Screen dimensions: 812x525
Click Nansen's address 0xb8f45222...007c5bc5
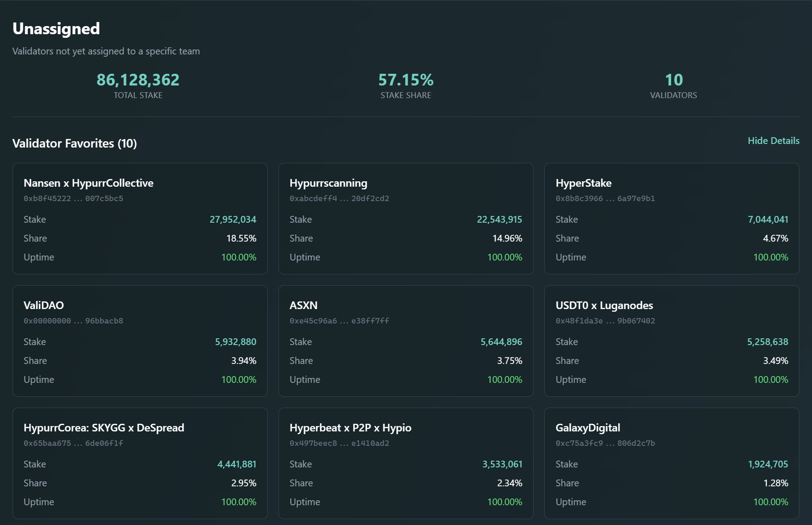pyautogui.click(x=73, y=198)
